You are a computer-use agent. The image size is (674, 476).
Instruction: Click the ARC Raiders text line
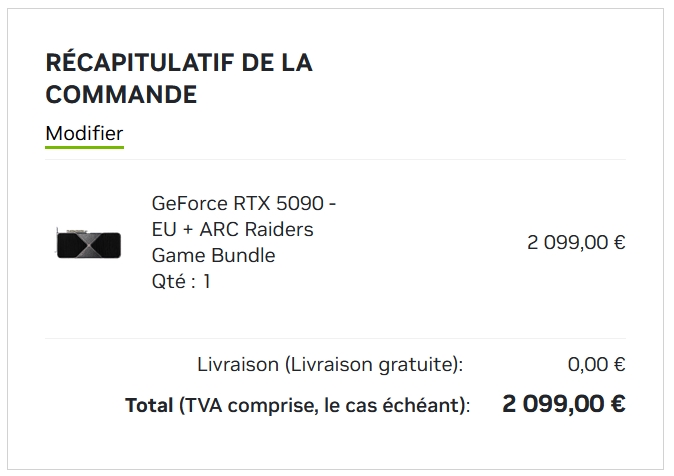click(248, 229)
